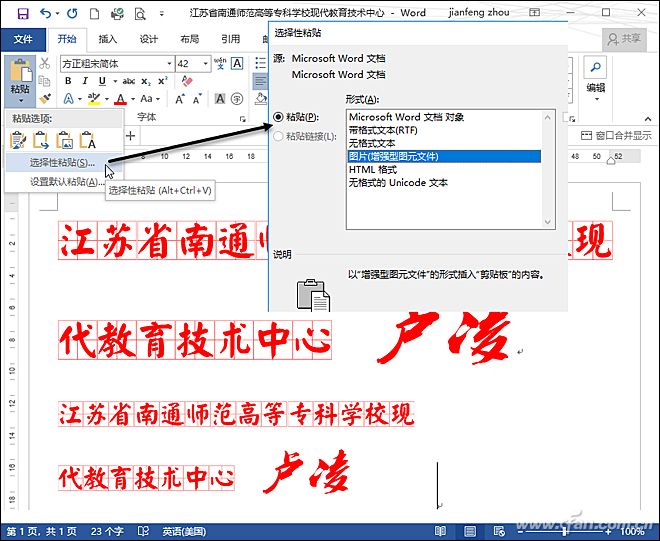Viewport: 660px width, 541px height.
Task: Switch to Print Layout view icon
Action: click(x=470, y=531)
